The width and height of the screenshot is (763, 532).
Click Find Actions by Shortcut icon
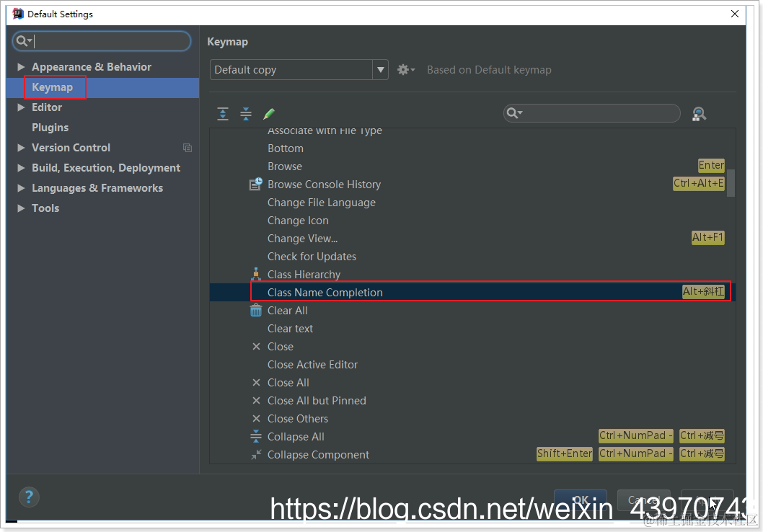coord(699,114)
